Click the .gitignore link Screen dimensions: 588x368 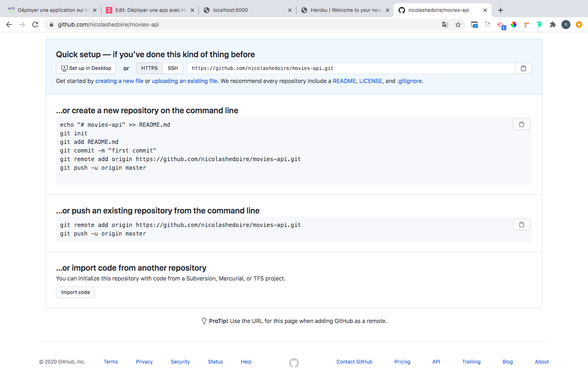409,81
